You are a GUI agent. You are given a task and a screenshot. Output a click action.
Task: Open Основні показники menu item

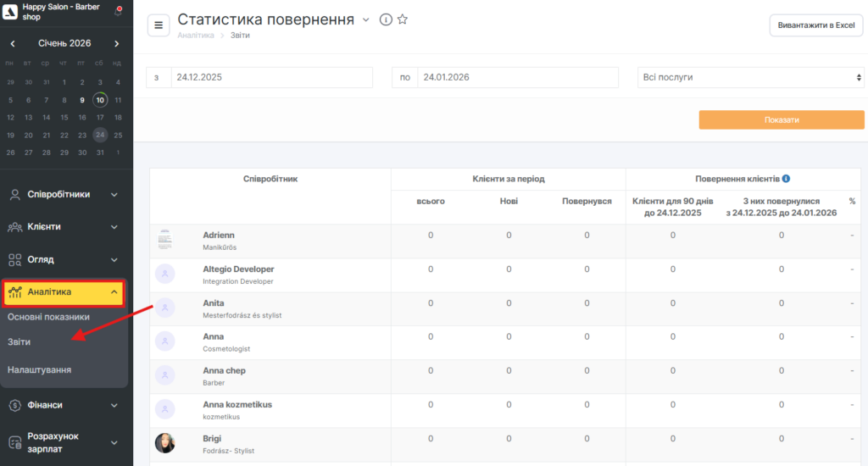48,317
